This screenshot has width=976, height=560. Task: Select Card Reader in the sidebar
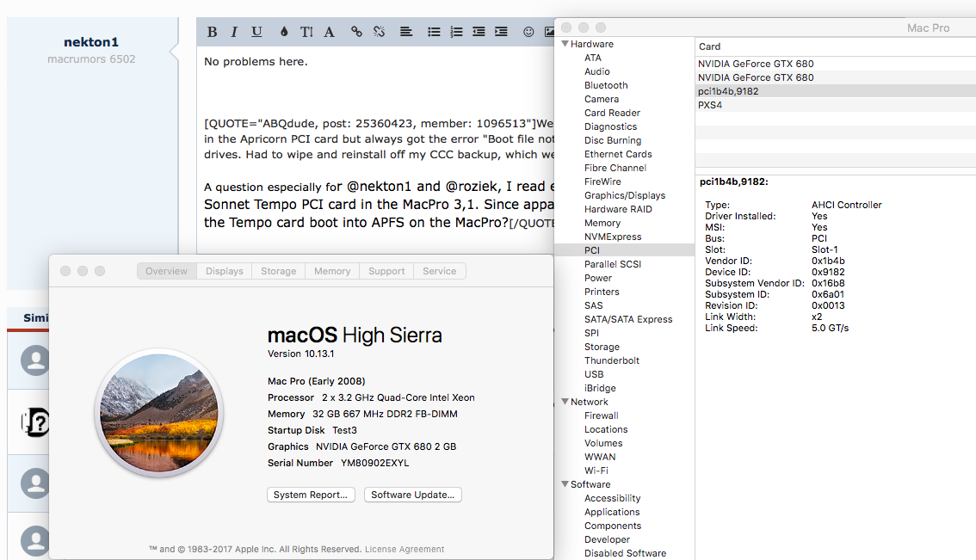pos(612,113)
